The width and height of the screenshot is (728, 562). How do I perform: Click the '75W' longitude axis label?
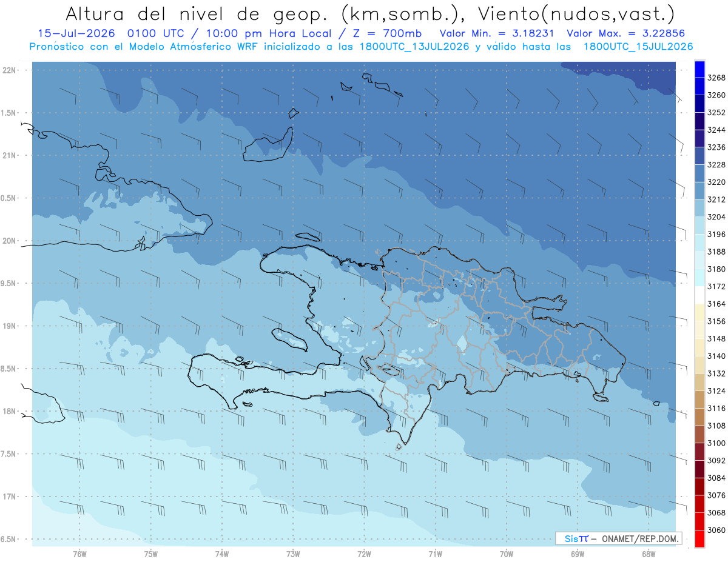click(x=151, y=554)
